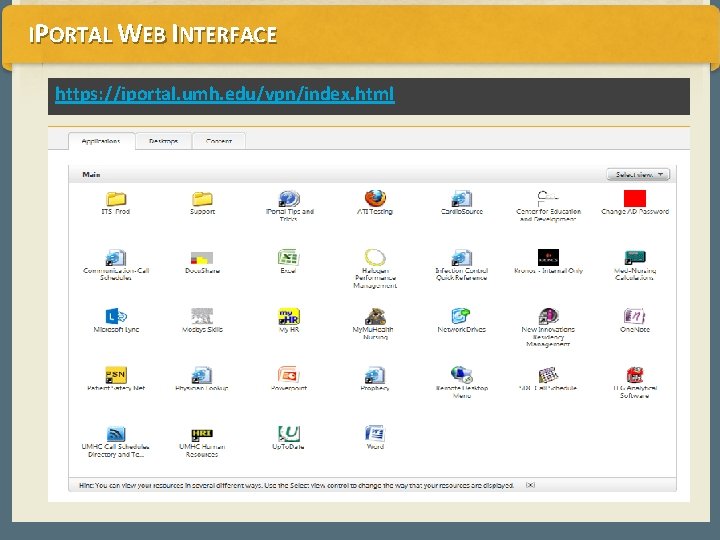Open the calendar-grid Call Schedule icon
This screenshot has width=720, height=540.
pyautogui.click(x=548, y=375)
